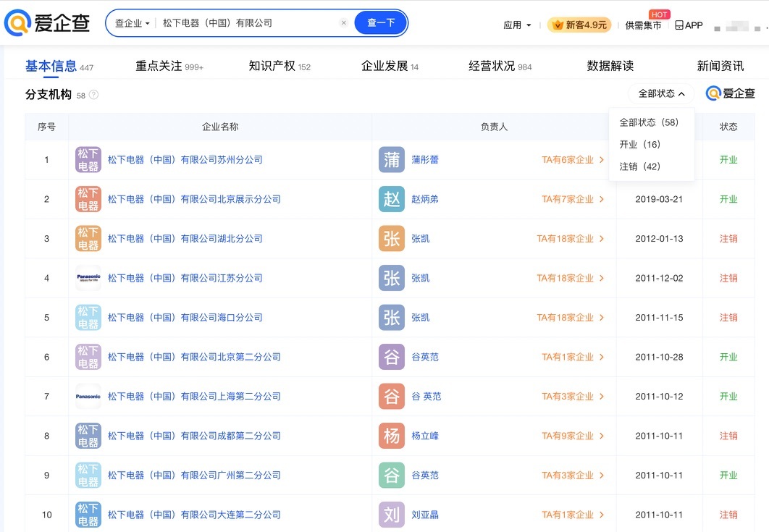Screen dimensions: 769x532
Task: Open 松下电器（中国）有限公司苏州分公司 link
Action: (x=185, y=160)
